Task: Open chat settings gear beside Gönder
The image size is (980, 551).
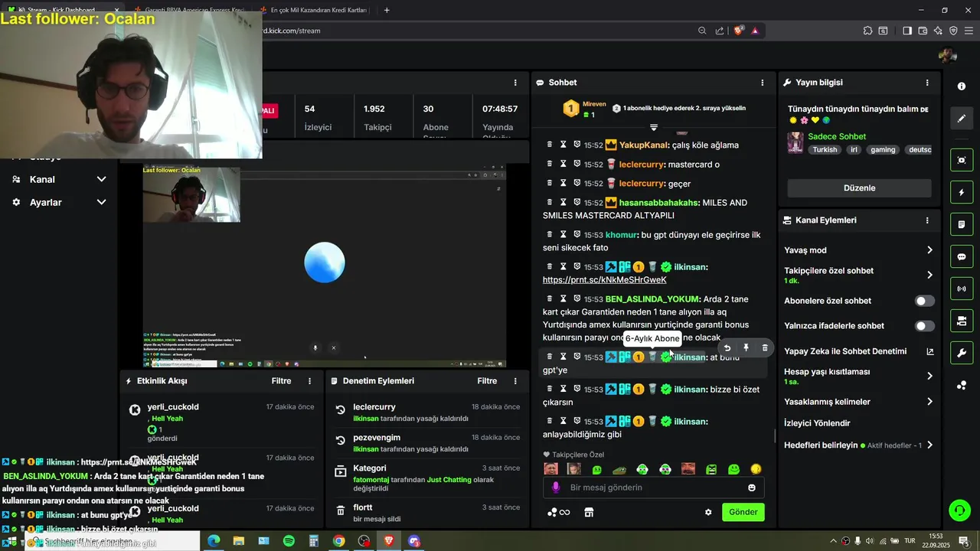Action: coord(708,512)
